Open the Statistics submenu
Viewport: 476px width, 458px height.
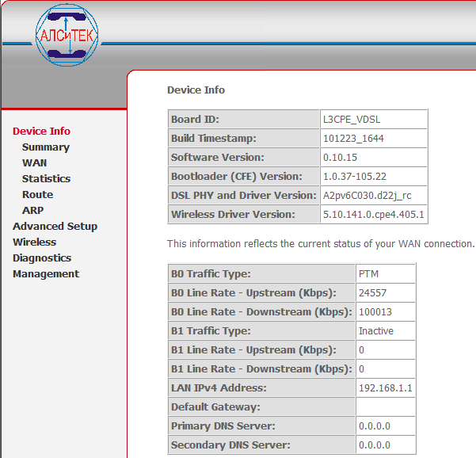pyautogui.click(x=46, y=178)
